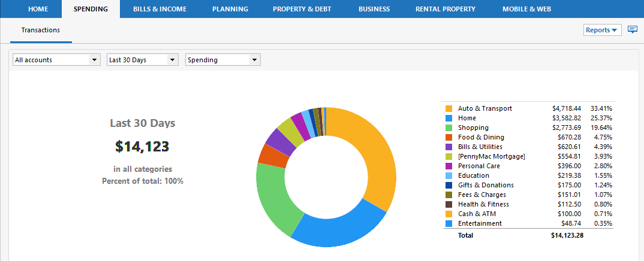Click the Auto & Transport orange legend swatch
Image resolution: width=644 pixels, height=261 pixels.
coord(449,108)
